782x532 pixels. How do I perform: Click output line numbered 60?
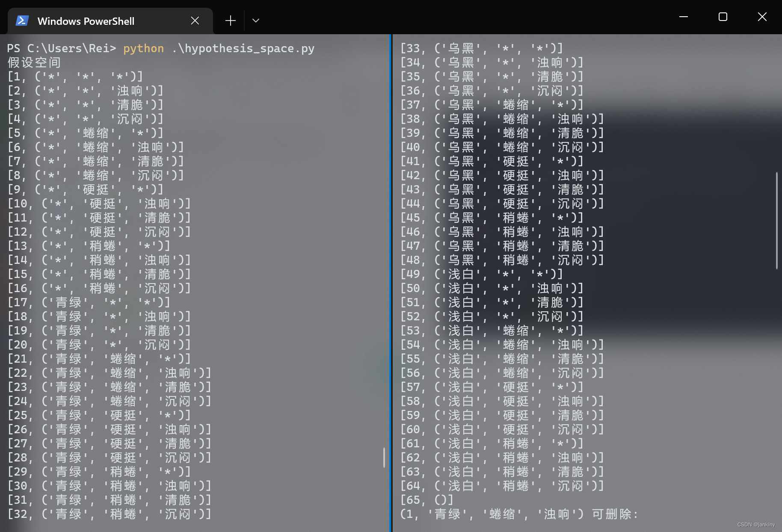point(502,429)
